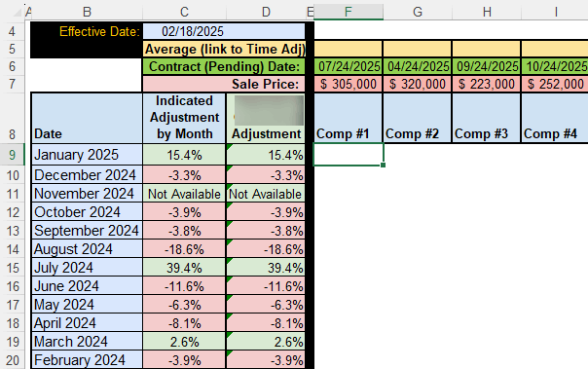The width and height of the screenshot is (588, 369).
Task: Select row header 20
Action: (12, 360)
